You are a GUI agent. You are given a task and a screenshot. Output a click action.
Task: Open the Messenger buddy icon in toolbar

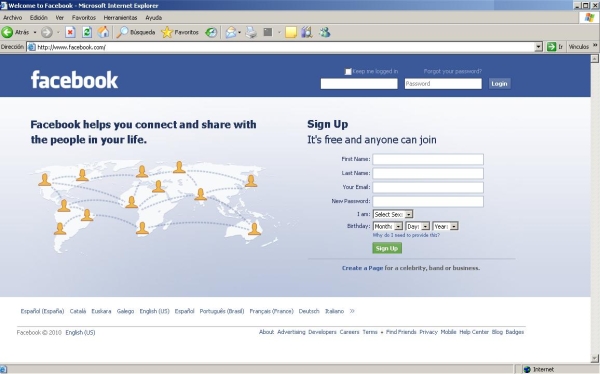point(325,32)
